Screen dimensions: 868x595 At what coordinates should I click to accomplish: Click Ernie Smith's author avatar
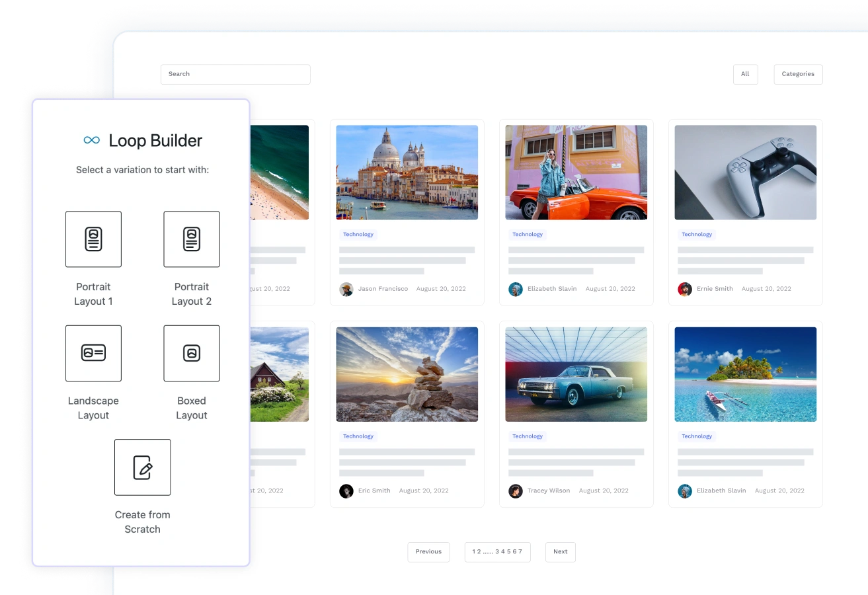click(685, 289)
